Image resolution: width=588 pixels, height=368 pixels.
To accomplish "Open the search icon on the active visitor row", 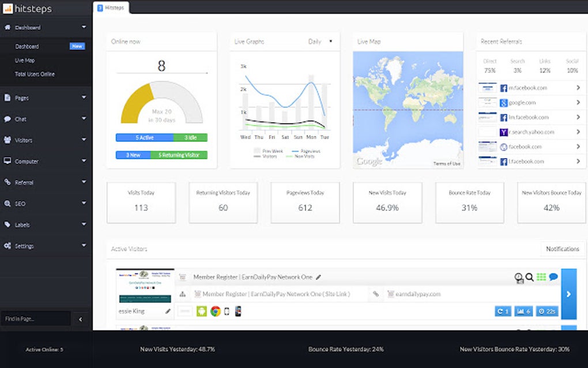I will tap(529, 277).
